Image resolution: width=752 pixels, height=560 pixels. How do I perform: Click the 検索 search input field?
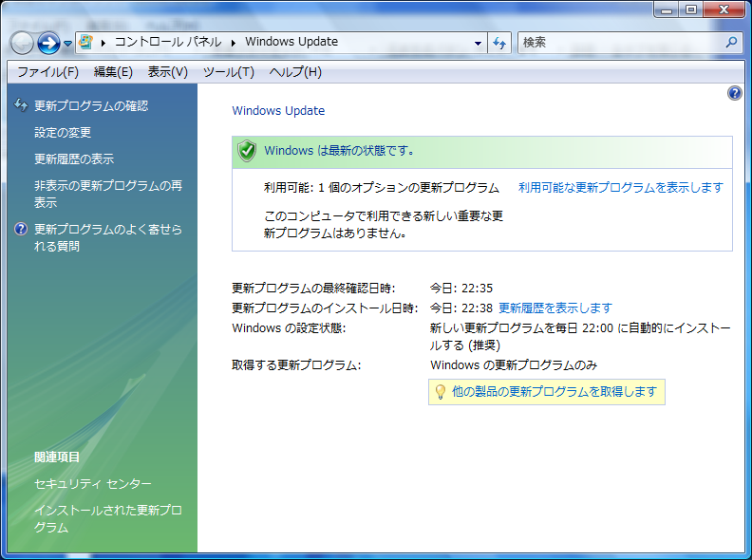coord(621,43)
